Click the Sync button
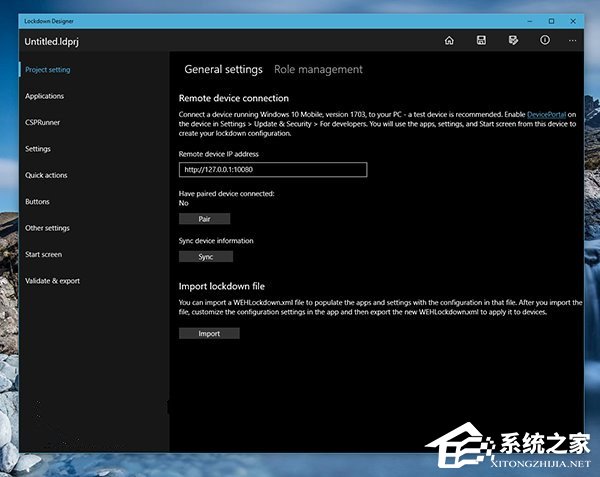Viewport: 600px width, 477px height. [205, 257]
